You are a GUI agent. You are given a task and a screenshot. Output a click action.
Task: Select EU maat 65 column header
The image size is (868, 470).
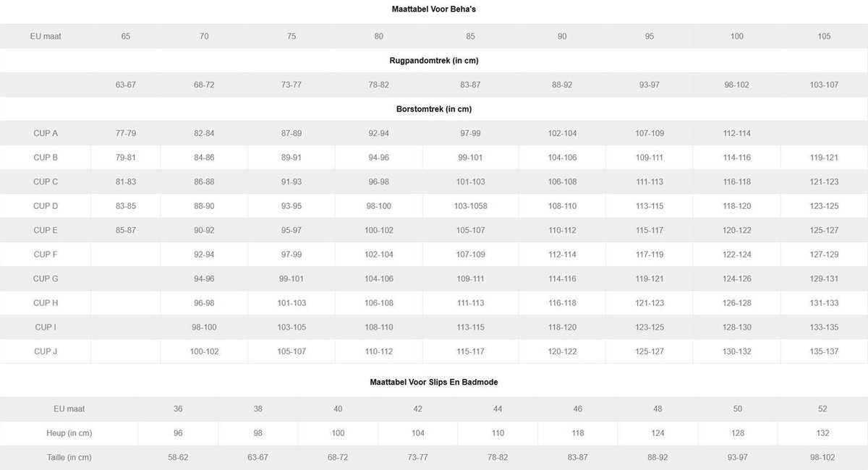click(x=126, y=36)
